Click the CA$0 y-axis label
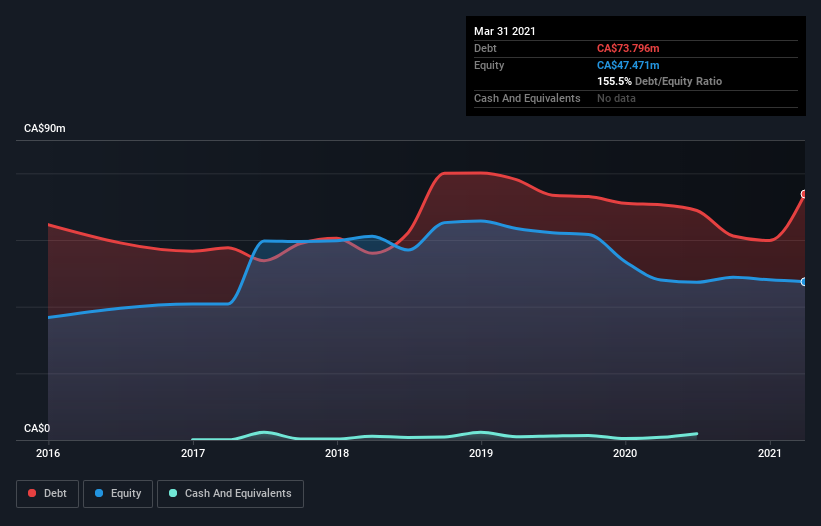The image size is (821, 526). 37,428
